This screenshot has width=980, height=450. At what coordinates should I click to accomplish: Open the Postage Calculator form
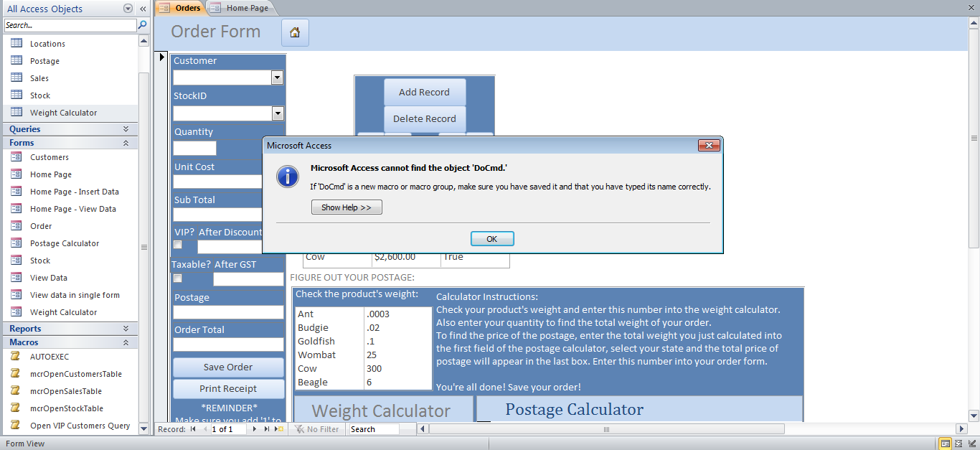pos(69,243)
